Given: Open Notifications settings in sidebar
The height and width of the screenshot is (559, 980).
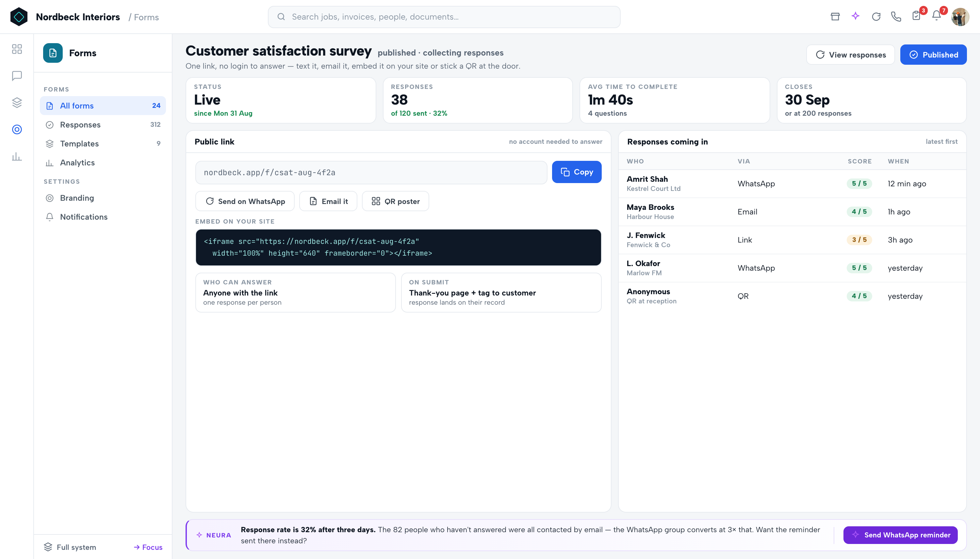Looking at the screenshot, I should (x=103, y=217).
